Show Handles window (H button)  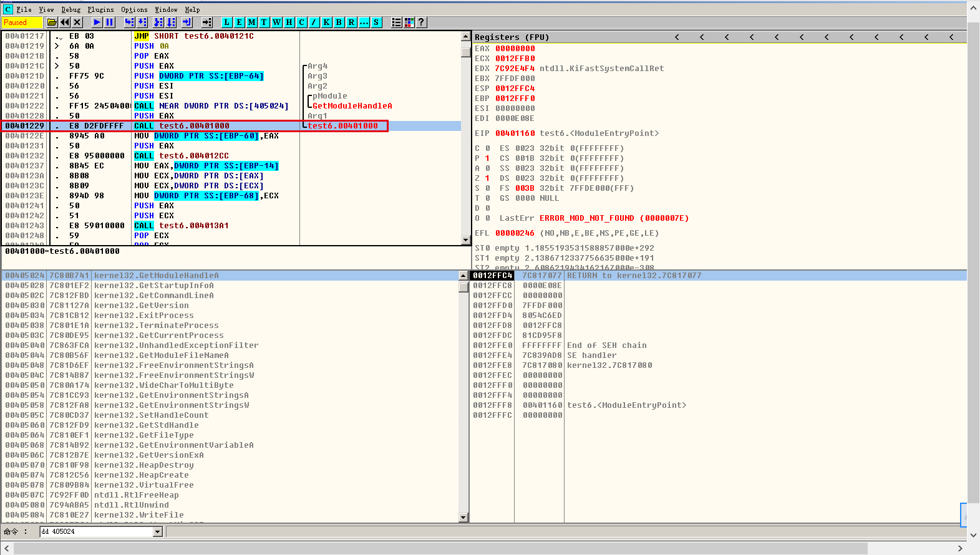coord(289,22)
